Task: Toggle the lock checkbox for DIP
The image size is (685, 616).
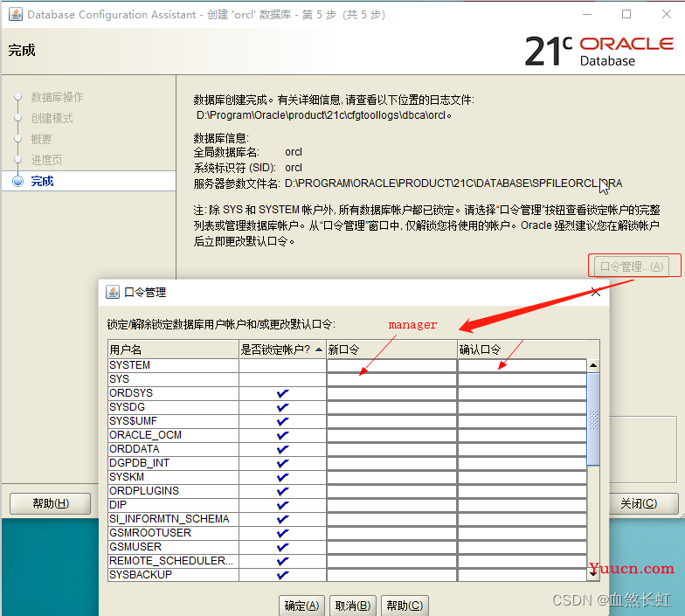Action: (283, 505)
